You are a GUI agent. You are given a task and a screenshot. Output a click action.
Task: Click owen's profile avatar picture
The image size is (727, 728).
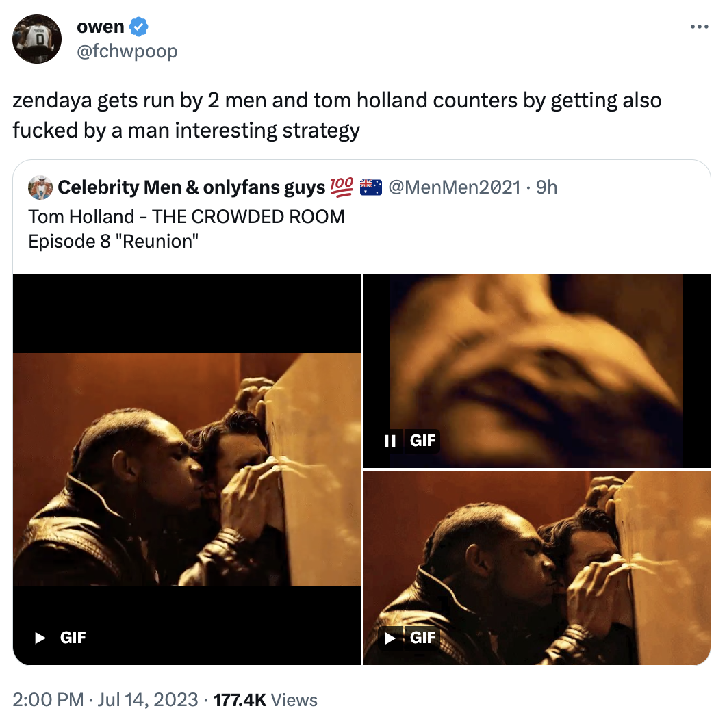tap(38, 39)
